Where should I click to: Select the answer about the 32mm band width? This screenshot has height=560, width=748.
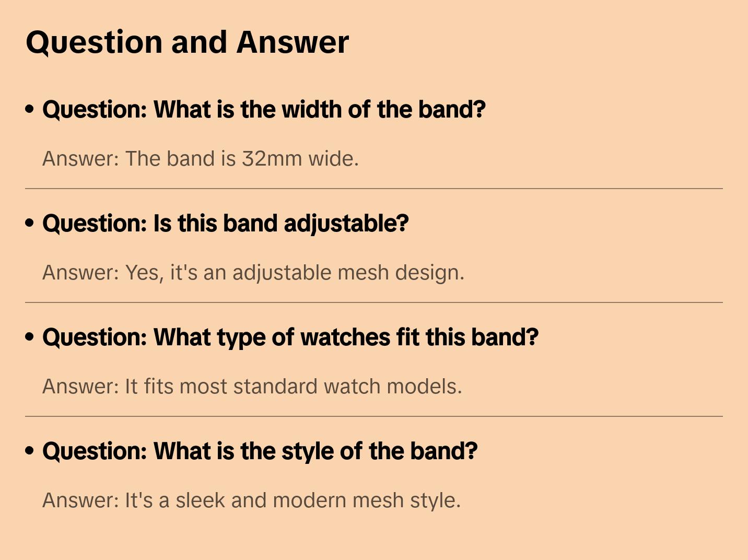click(200, 159)
